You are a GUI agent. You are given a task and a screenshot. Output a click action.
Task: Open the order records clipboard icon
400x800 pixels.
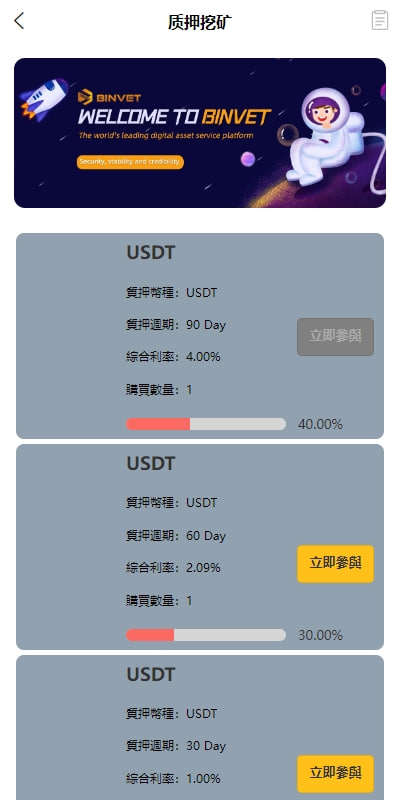(x=380, y=20)
